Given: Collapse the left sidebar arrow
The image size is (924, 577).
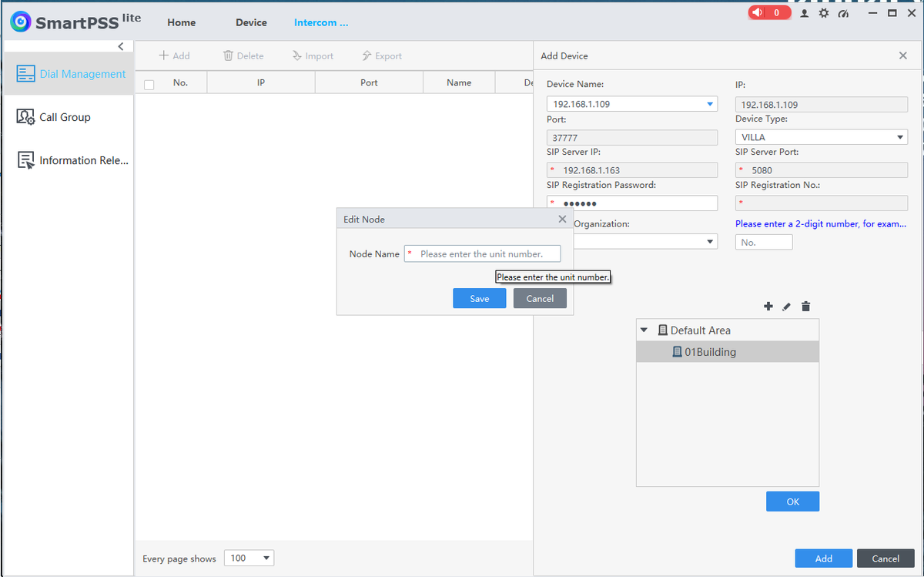Looking at the screenshot, I should point(120,47).
